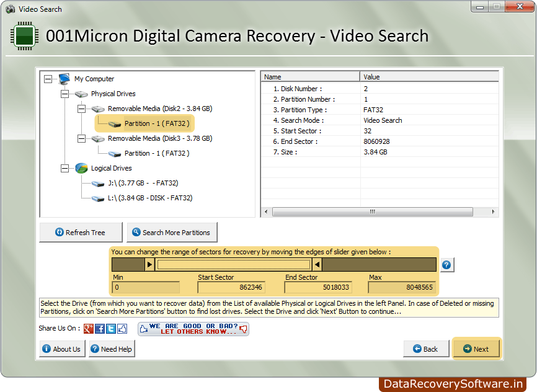Click Search More Partitions button
The height and width of the screenshot is (392, 537).
point(172,233)
